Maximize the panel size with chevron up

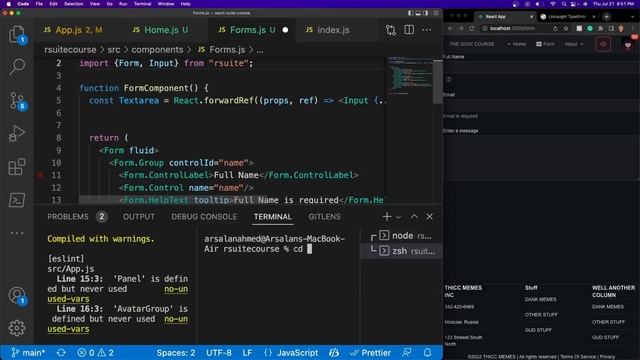414,217
